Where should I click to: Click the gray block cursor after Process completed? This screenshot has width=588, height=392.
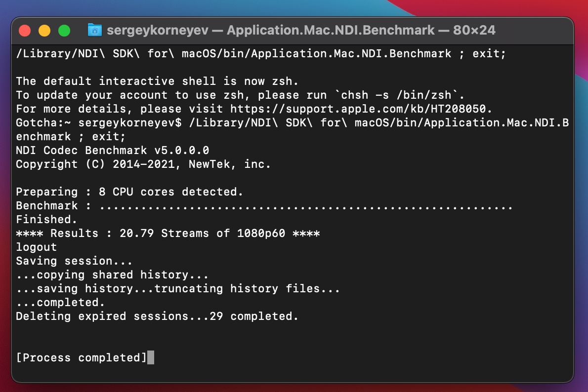151,357
